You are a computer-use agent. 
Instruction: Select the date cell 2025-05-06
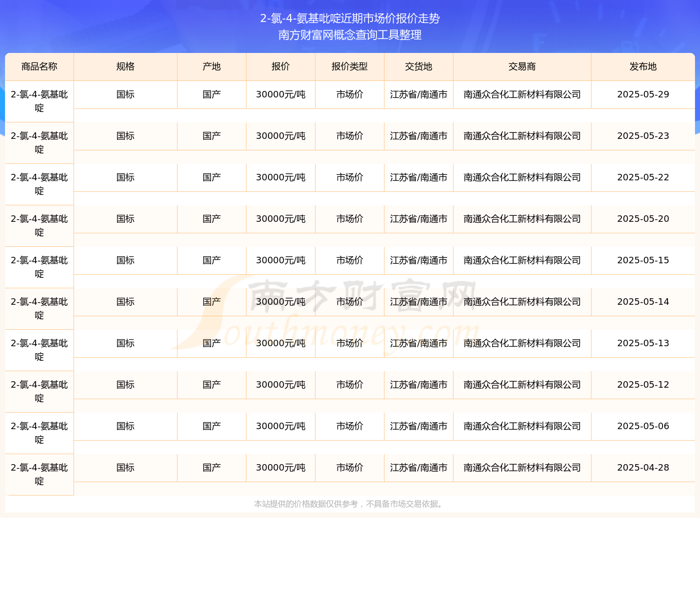coord(643,426)
